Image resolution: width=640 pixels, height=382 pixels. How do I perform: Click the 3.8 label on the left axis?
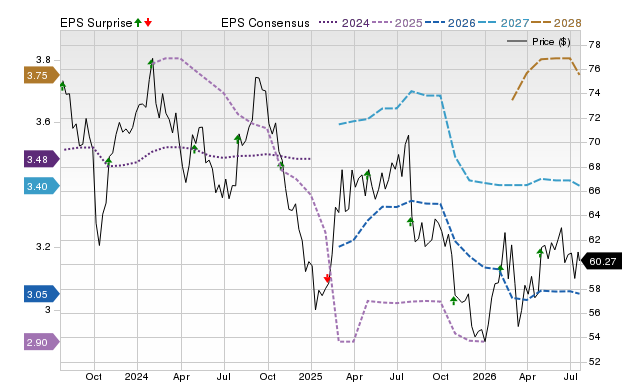coord(43,60)
